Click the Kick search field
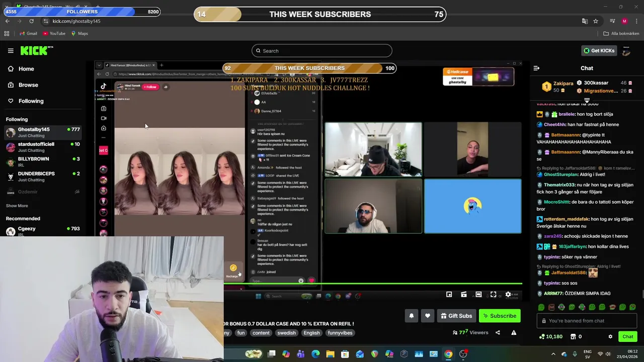This screenshot has height=362, width=644. coord(321,51)
